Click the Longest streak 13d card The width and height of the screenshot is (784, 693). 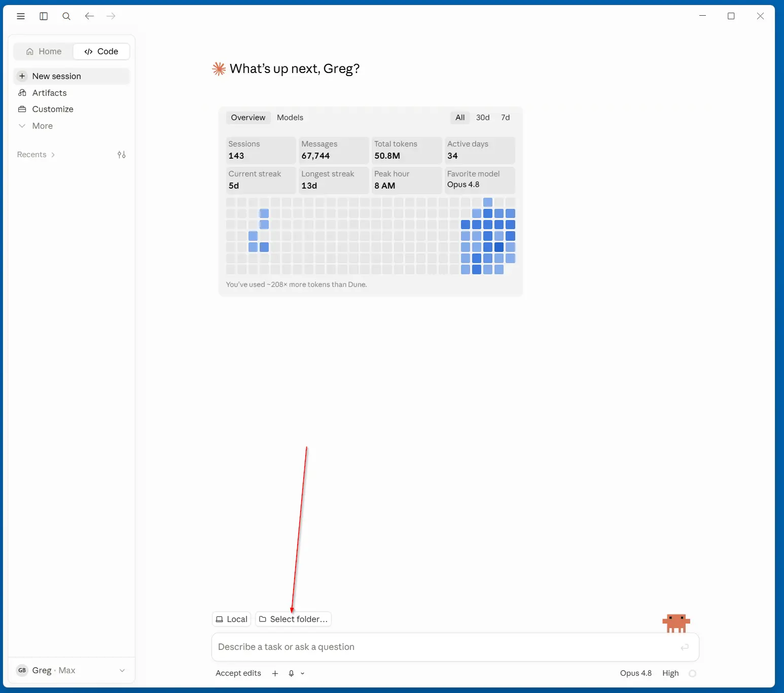pyautogui.click(x=334, y=180)
